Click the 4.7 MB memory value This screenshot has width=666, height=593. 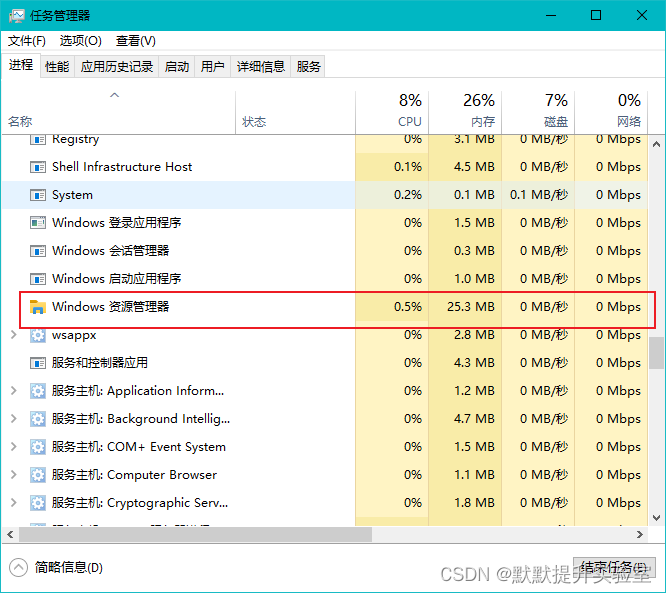point(474,418)
